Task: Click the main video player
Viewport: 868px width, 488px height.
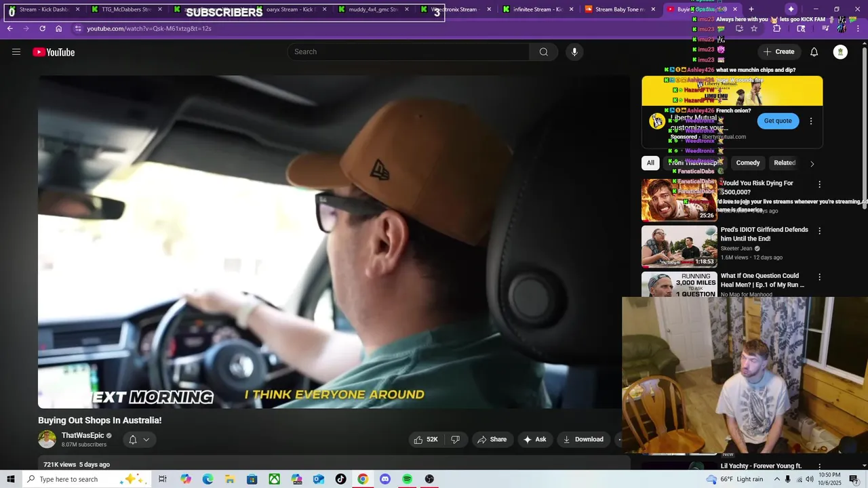Action: click(x=333, y=242)
